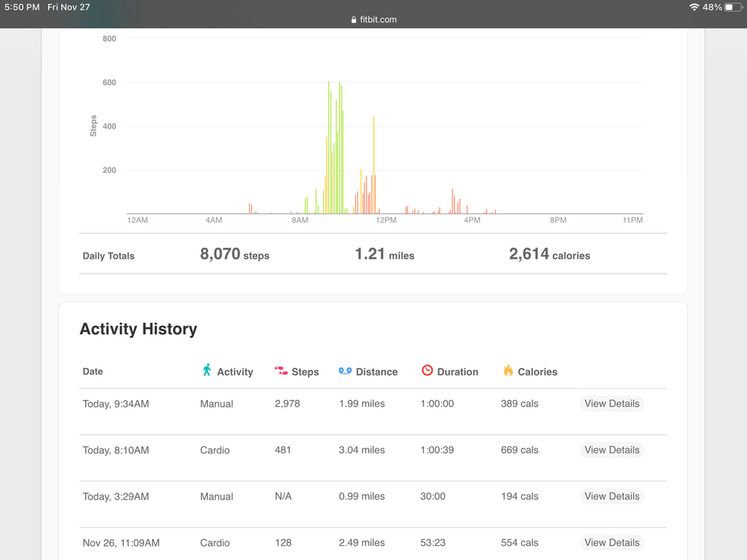747x560 pixels.
Task: Select the Today, 9:34AM date cell
Action: click(116, 404)
